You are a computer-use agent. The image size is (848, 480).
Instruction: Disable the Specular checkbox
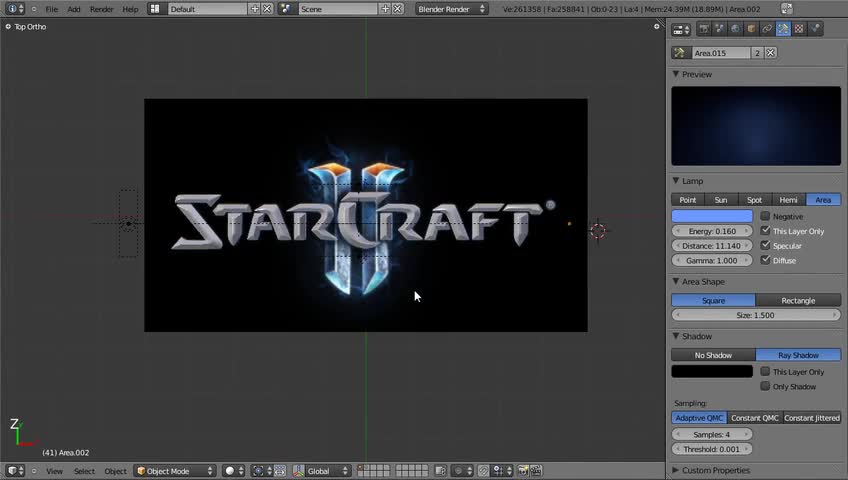765,245
